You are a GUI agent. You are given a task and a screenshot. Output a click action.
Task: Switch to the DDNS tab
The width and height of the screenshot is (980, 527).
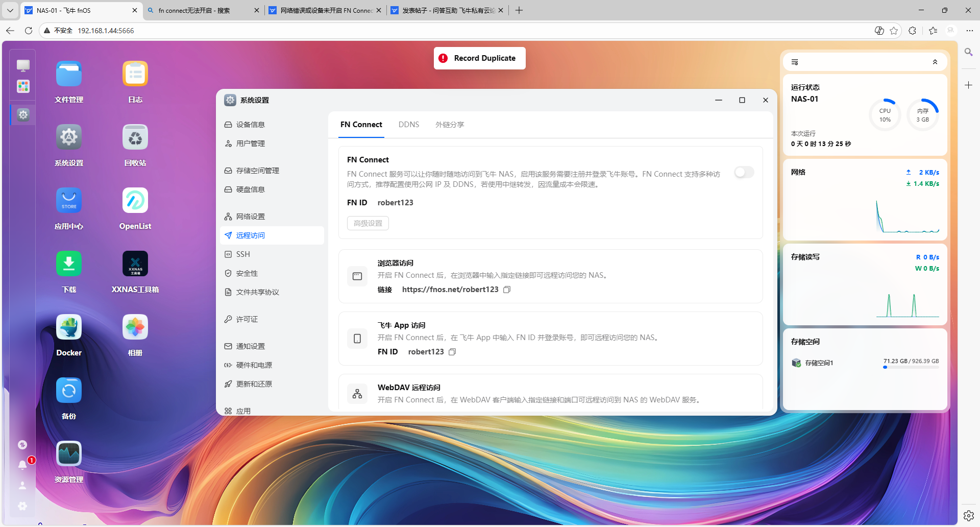pos(409,125)
